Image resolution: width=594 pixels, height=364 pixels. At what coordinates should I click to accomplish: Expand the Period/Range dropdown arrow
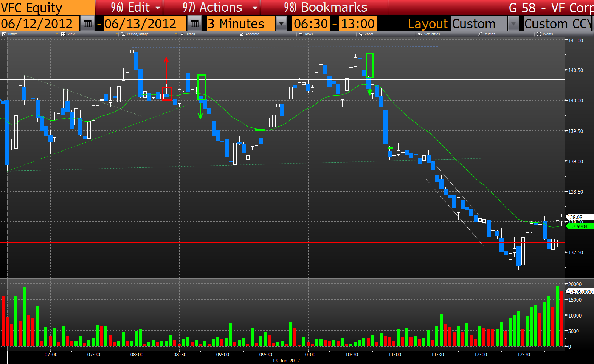(176, 34)
